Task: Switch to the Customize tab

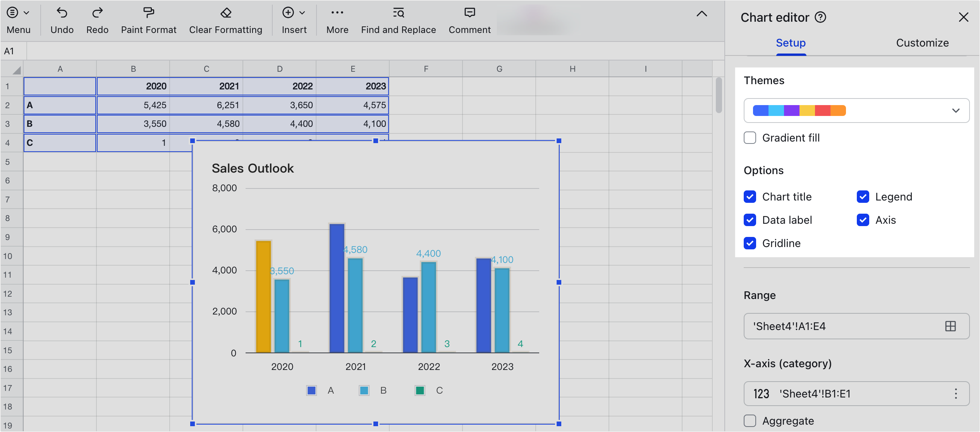Action: 922,43
